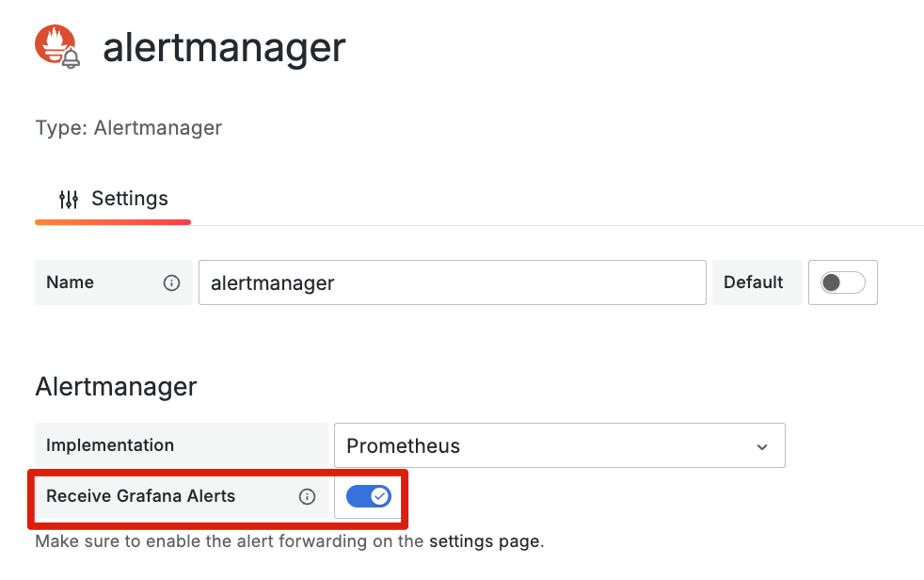Click the alert forwarding help text
Image resolution: width=924 pixels, height=580 pixels.
coord(290,541)
